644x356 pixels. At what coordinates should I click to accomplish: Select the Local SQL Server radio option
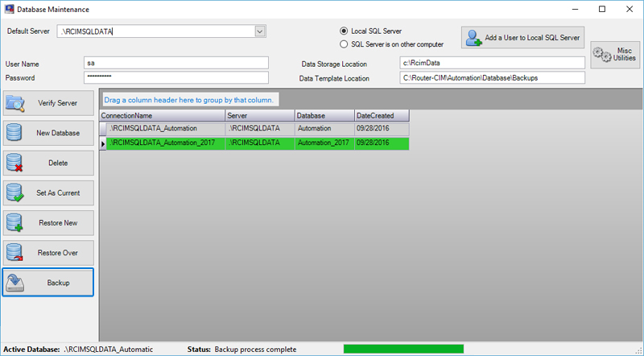(x=345, y=31)
